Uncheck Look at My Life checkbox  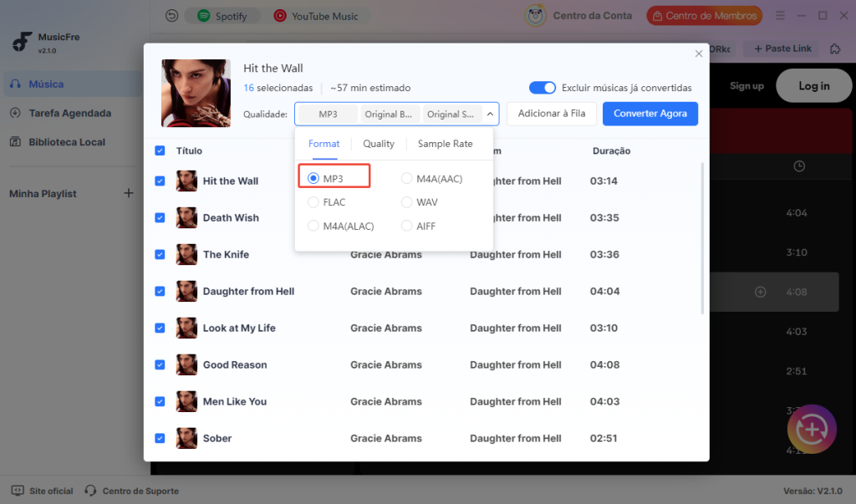coord(160,328)
